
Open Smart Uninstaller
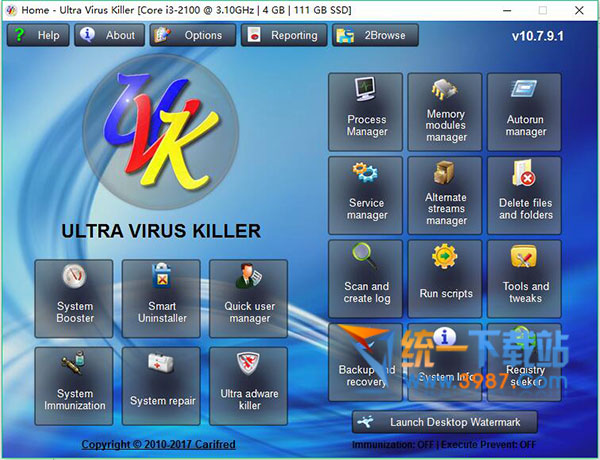tap(161, 299)
